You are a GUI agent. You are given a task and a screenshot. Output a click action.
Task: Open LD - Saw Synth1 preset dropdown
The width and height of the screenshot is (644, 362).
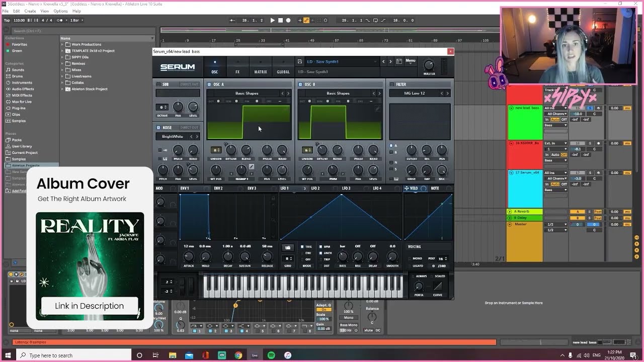341,61
